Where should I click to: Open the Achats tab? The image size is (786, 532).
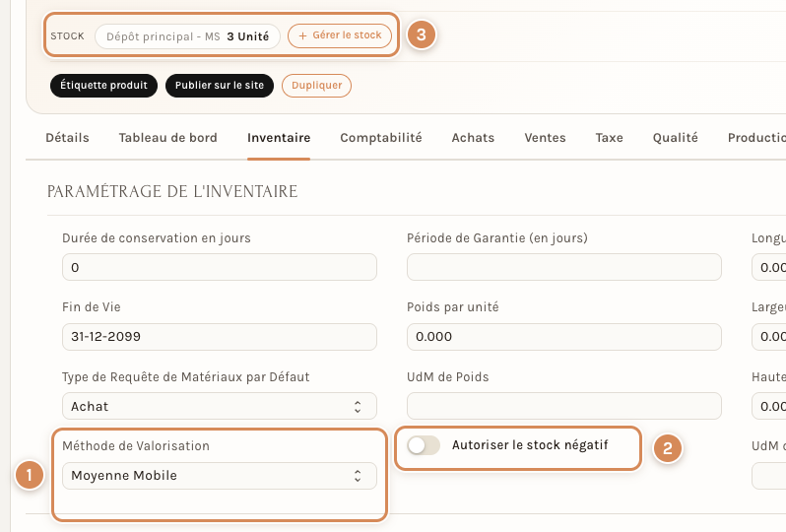coord(473,138)
